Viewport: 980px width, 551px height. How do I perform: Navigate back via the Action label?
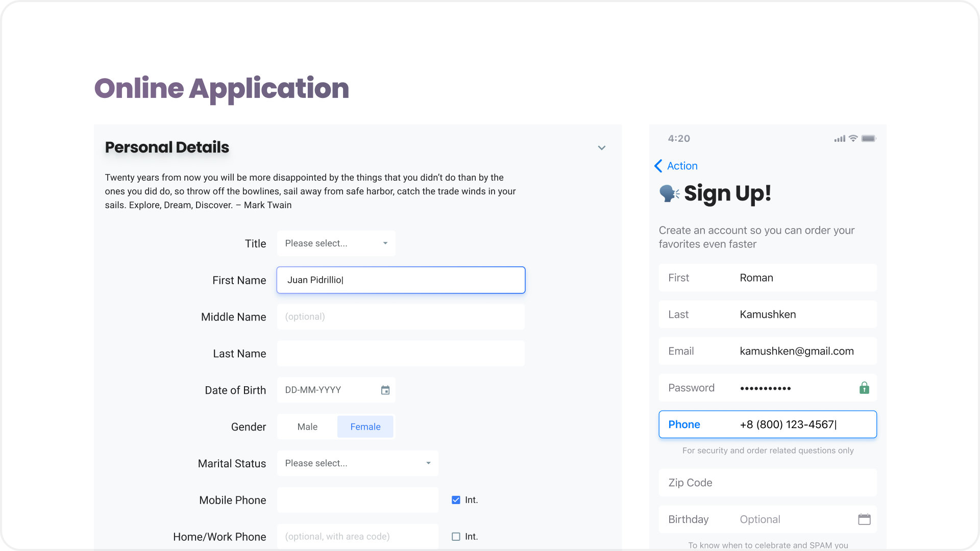pyautogui.click(x=682, y=166)
